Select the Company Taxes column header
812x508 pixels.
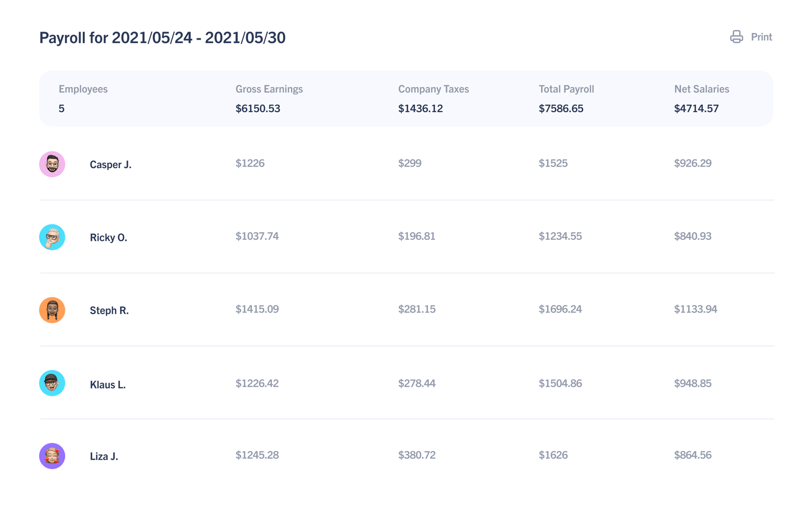pyautogui.click(x=433, y=88)
